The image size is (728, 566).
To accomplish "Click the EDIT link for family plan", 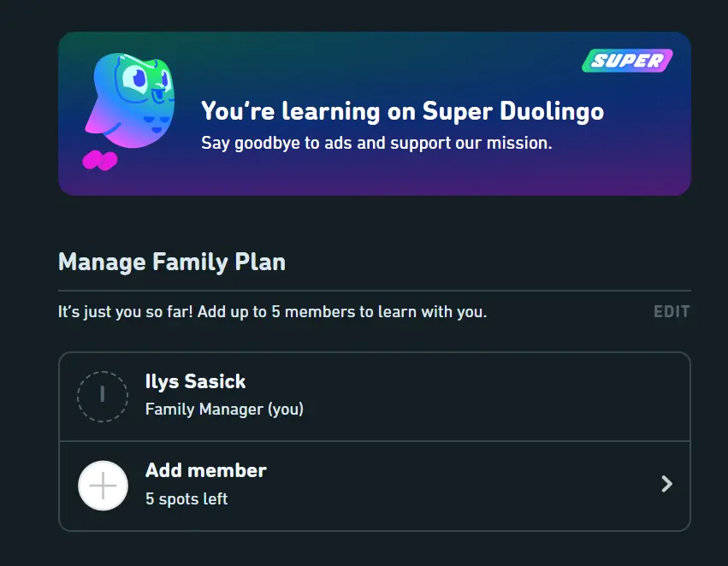I will tap(672, 311).
